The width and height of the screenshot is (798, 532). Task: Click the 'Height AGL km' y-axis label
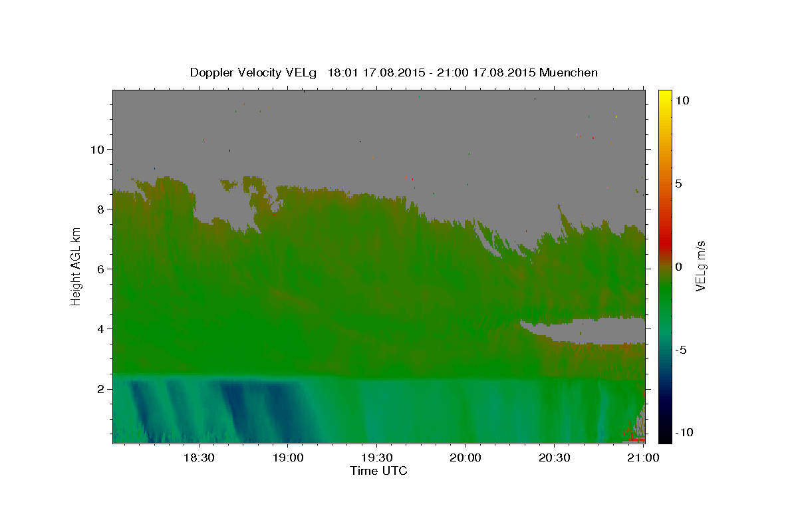pyautogui.click(x=76, y=267)
